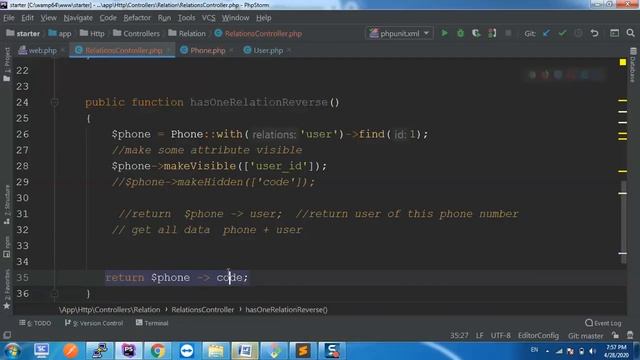Toggle tool window bars bottom-left icon
The width and height of the screenshot is (640, 360).
click(x=7, y=335)
